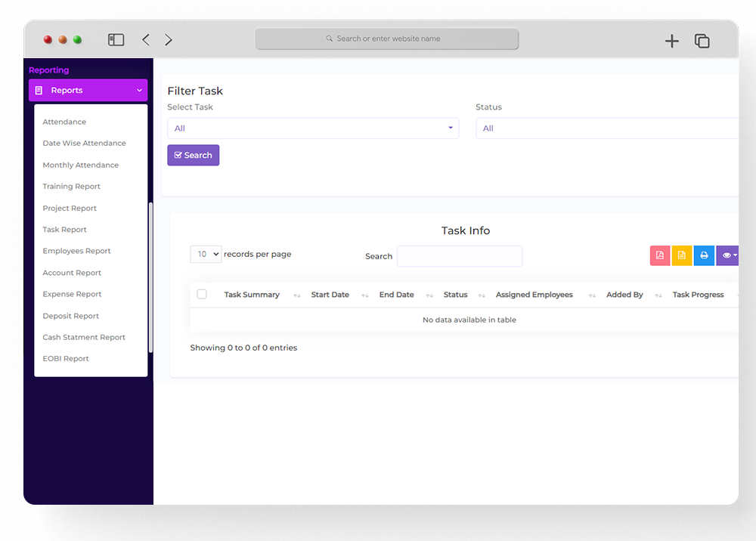Click the Reports sidebar button
This screenshot has height=541, width=756.
tap(88, 90)
